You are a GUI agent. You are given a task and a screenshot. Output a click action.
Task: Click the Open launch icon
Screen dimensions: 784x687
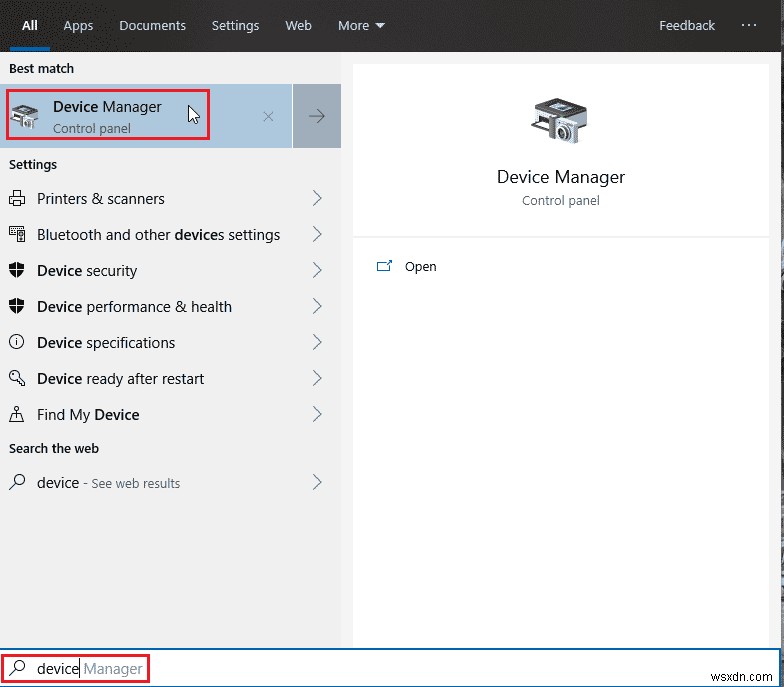coord(384,266)
